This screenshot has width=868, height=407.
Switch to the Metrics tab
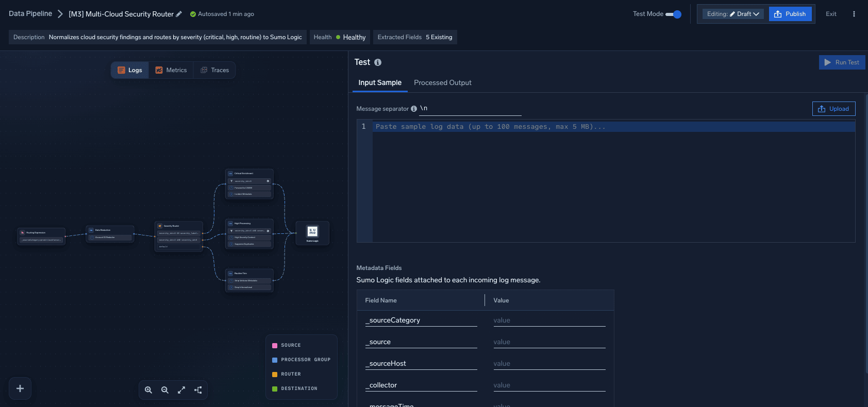[171, 70]
